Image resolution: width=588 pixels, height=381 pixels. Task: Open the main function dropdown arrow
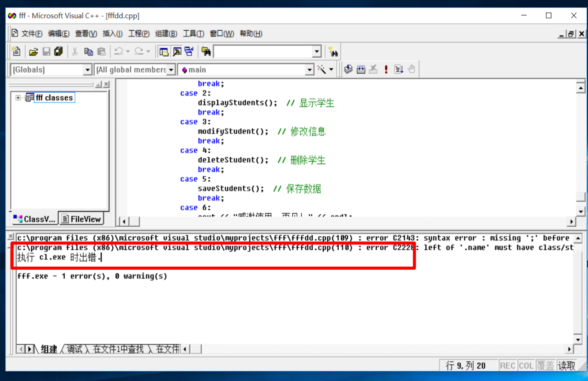(310, 70)
